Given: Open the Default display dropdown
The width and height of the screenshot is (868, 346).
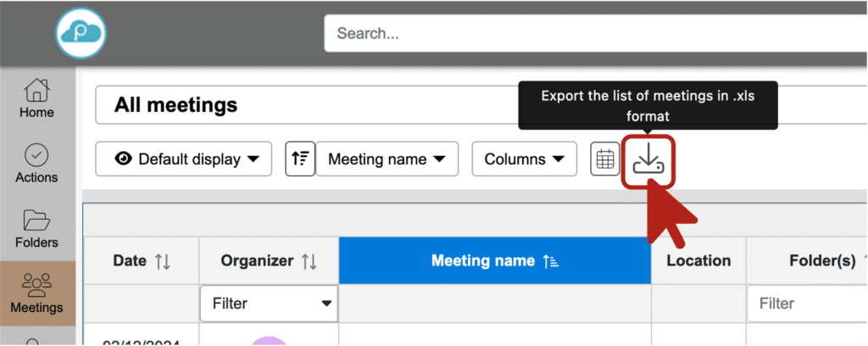Looking at the screenshot, I should 184,159.
